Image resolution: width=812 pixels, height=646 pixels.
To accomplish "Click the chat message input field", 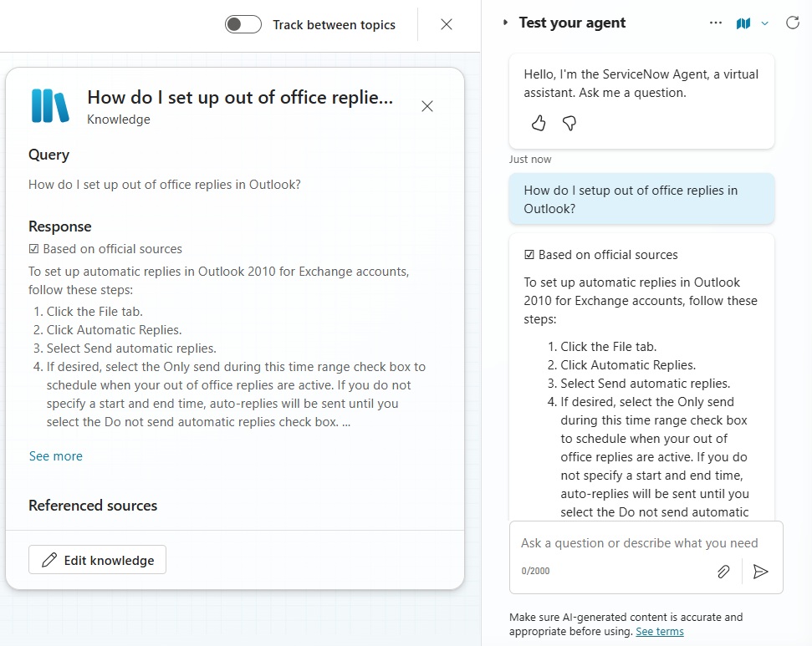I will click(x=639, y=543).
